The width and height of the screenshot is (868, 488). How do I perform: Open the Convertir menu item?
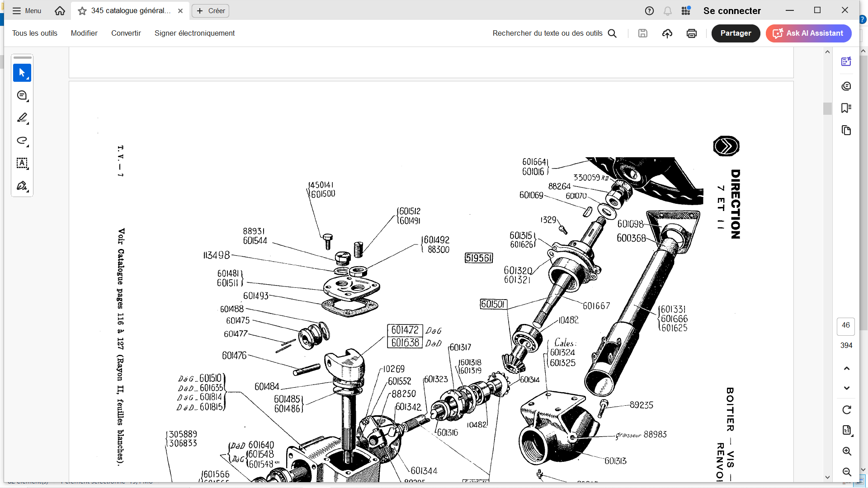coord(126,33)
